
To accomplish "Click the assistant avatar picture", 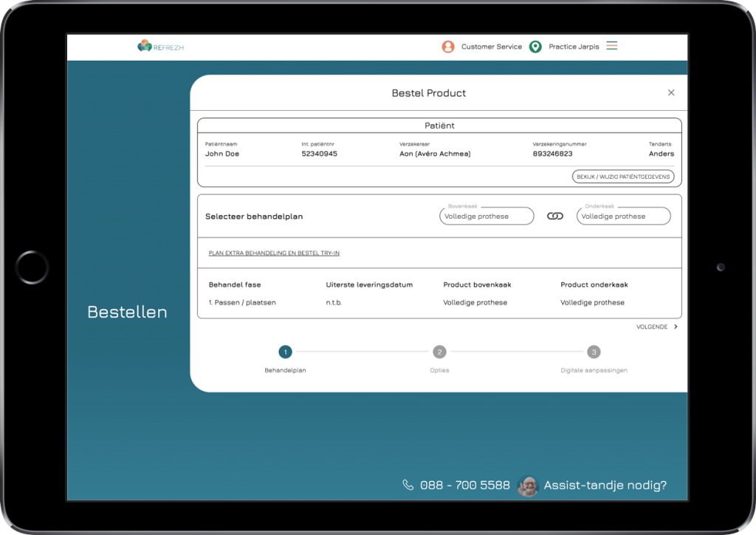I will tap(527, 485).
